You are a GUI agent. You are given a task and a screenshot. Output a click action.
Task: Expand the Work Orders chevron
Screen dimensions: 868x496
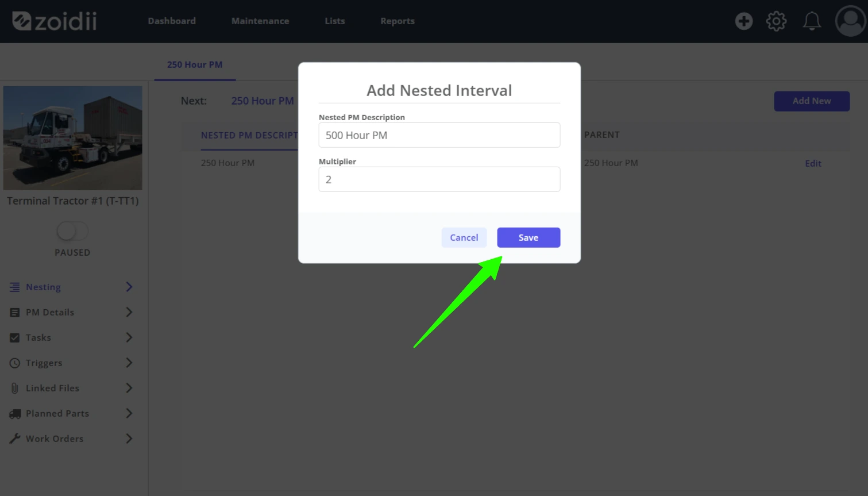pos(129,439)
